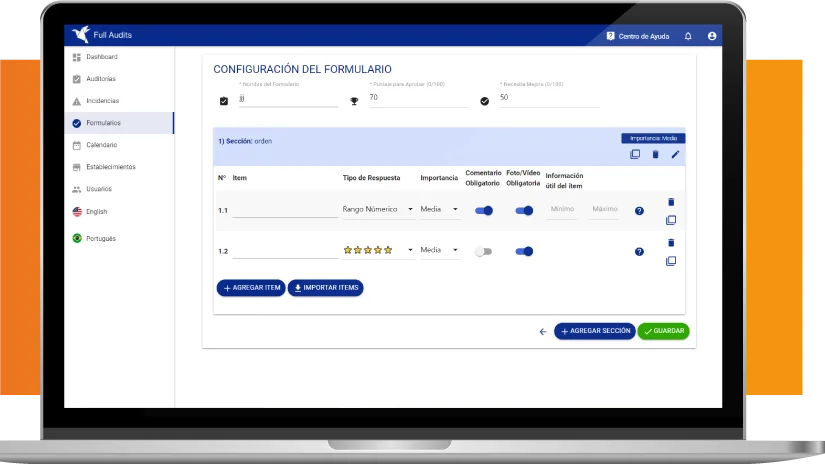
Task: Expand the Importancia dropdown for item 1.1
Action: pyautogui.click(x=439, y=210)
